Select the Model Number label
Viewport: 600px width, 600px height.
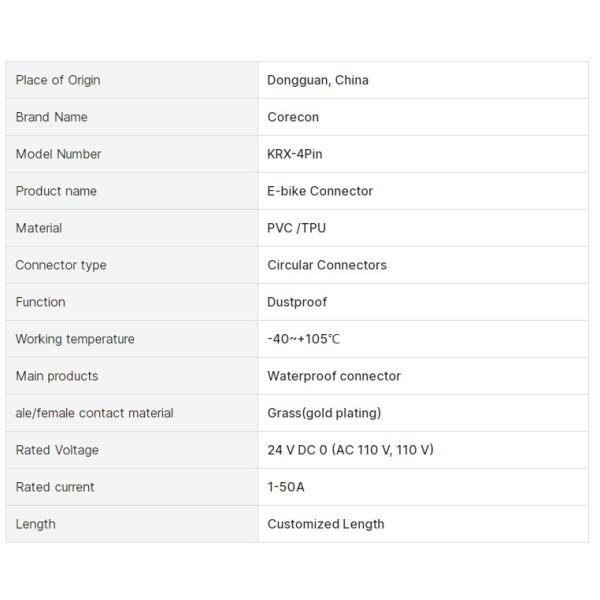(59, 154)
